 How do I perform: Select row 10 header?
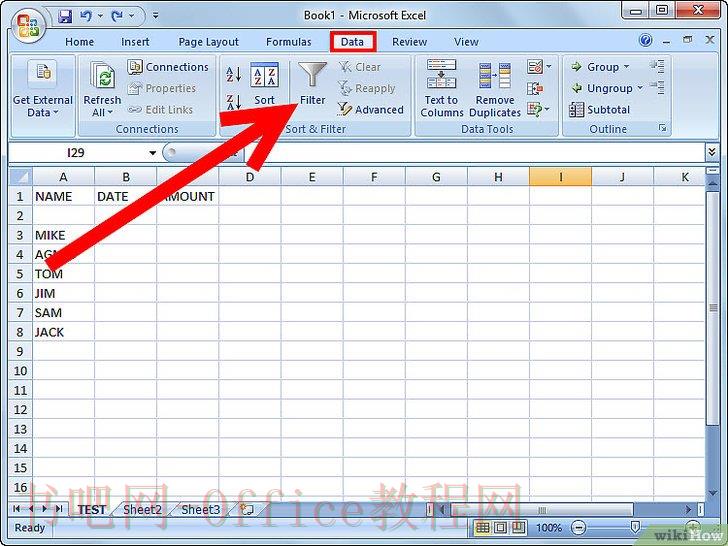pos(20,371)
